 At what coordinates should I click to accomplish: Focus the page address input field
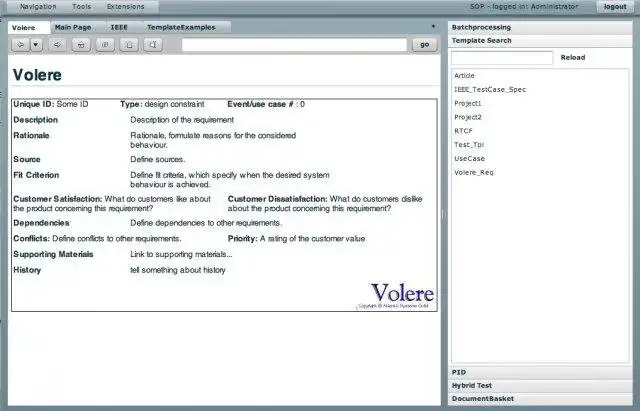tap(294, 44)
